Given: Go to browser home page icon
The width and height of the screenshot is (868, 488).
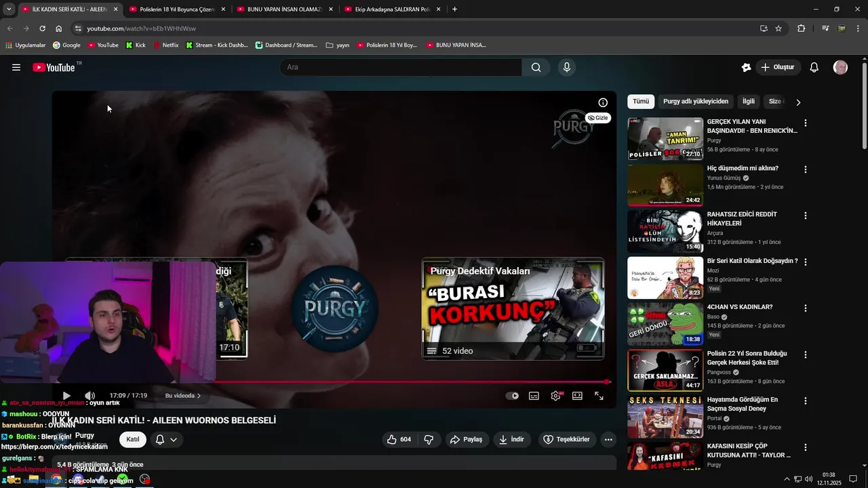Looking at the screenshot, I should (59, 28).
